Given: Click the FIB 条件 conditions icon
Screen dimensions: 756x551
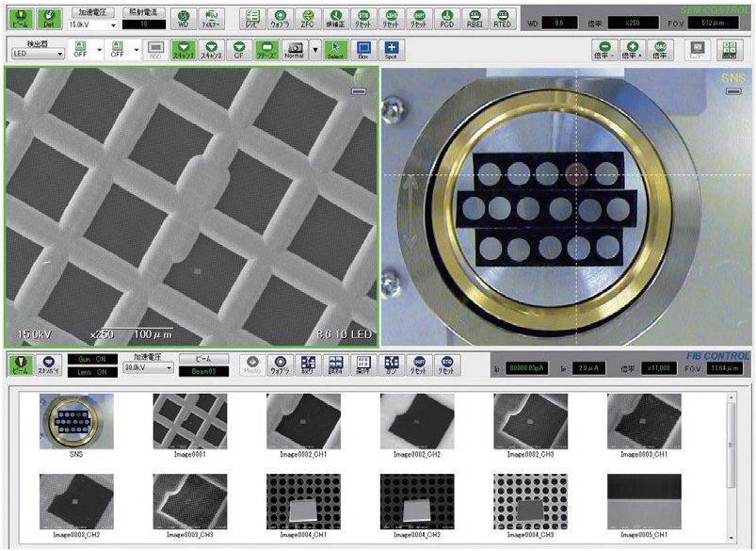Looking at the screenshot, I should pyautogui.click(x=363, y=365).
